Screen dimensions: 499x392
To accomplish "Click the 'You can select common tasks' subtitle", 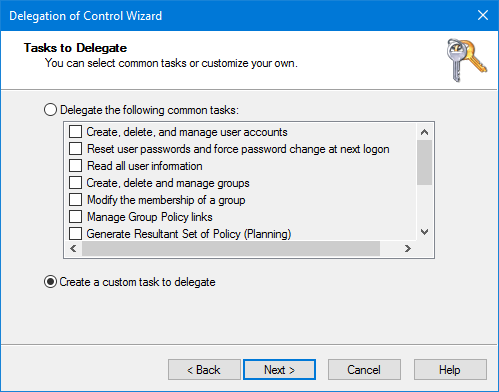I will 171,63.
